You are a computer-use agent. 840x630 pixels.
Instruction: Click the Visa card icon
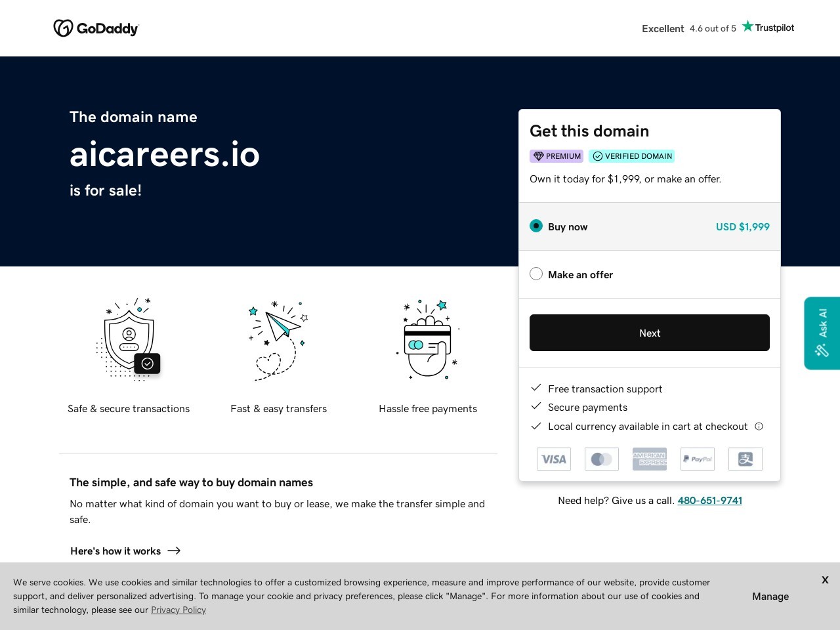click(554, 459)
